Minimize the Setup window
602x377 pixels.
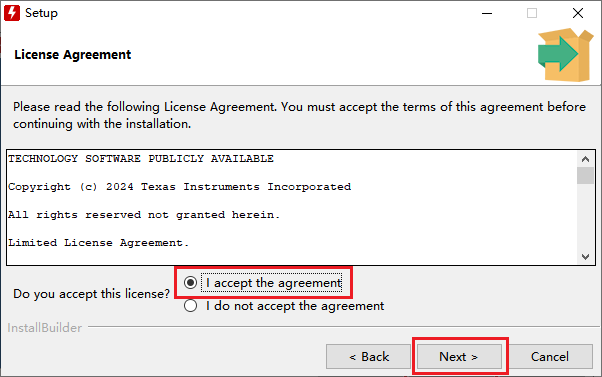pos(487,13)
